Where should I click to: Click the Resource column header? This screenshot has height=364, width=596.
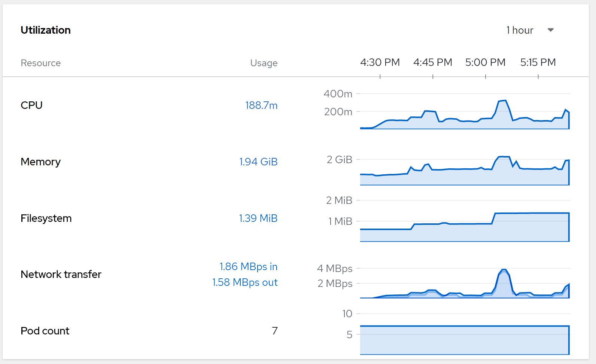tap(40, 63)
